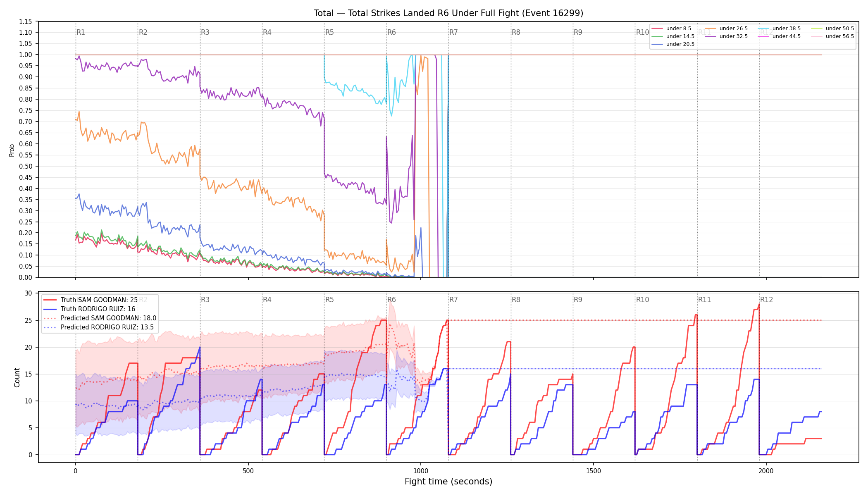Viewport: 868px width, 496px height.
Task: Click the R4 round marker in count chart
Action: (267, 300)
